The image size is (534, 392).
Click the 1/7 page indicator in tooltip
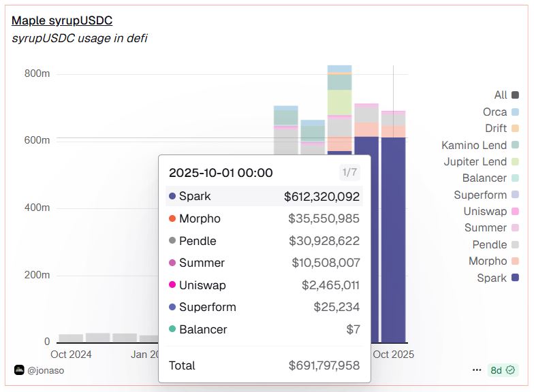[349, 172]
